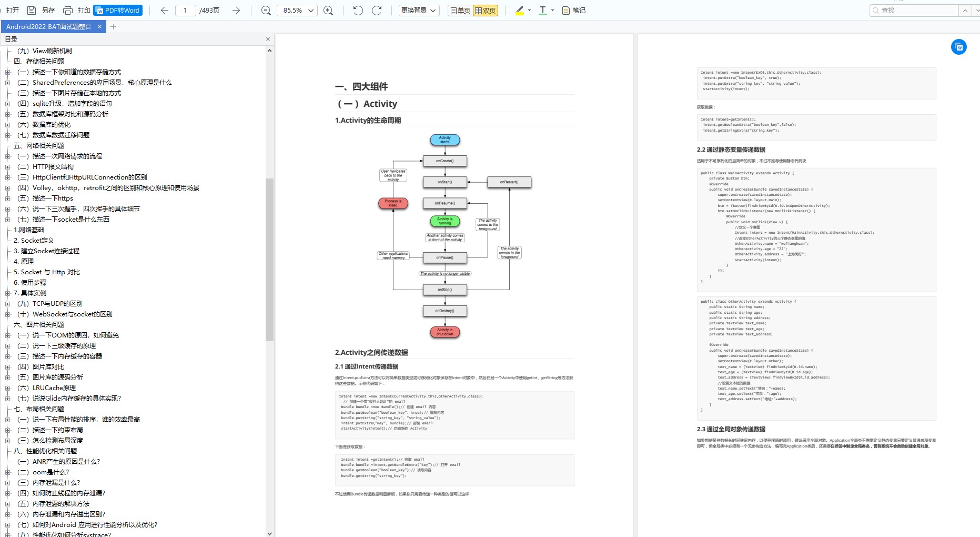Image resolution: width=980 pixels, height=537 pixels.
Task: Open outline item (五) 描述一下https
Action: point(45,198)
